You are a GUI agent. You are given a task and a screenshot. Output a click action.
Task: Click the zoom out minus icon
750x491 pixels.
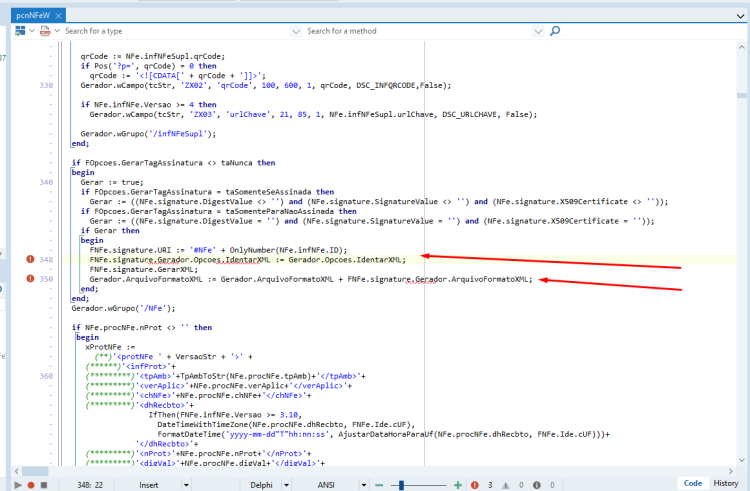tap(379, 485)
